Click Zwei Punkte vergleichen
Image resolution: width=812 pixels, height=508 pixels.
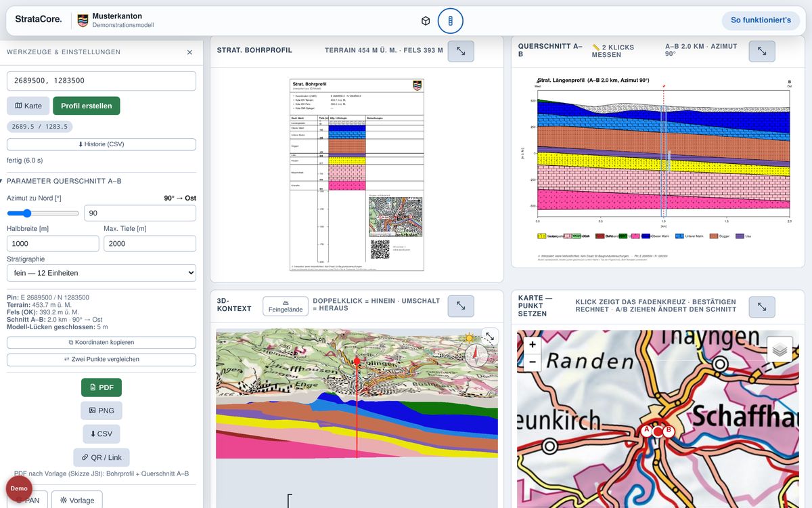click(101, 360)
